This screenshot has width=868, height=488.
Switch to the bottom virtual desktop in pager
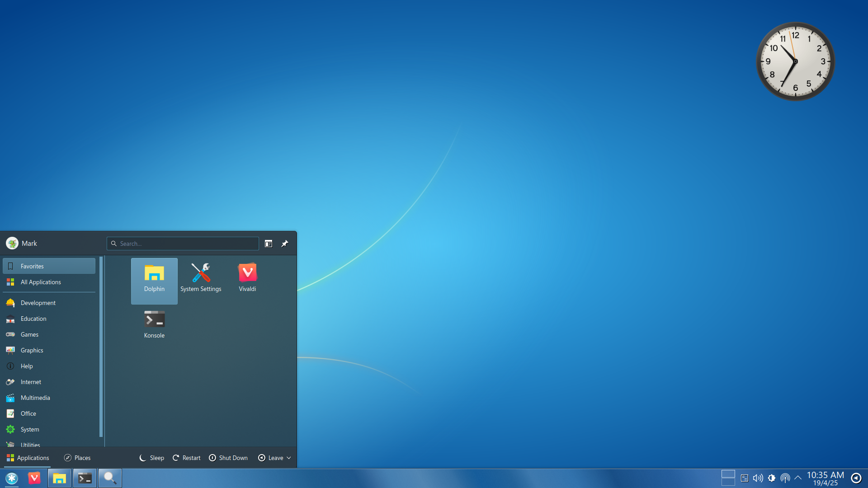click(x=728, y=482)
